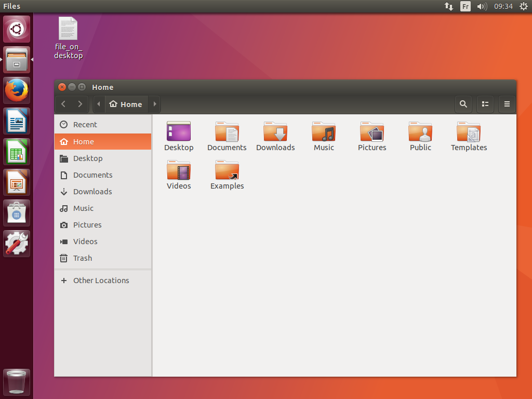Maximize the Home window
Screen dimensions: 532x399
(82, 87)
